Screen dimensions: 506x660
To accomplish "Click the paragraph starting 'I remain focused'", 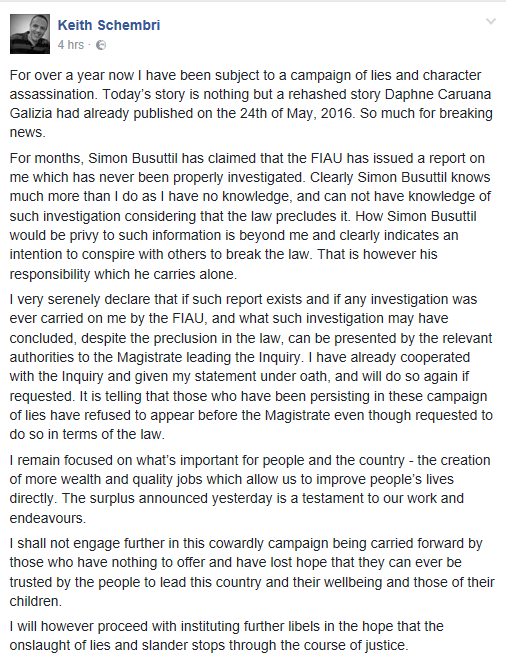I will [x=250, y=489].
